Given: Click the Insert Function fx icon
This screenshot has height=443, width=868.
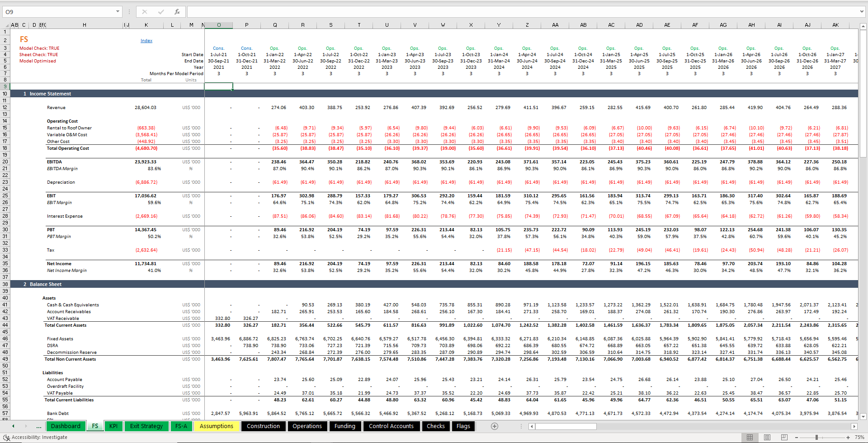Looking at the screenshot, I should [177, 12].
